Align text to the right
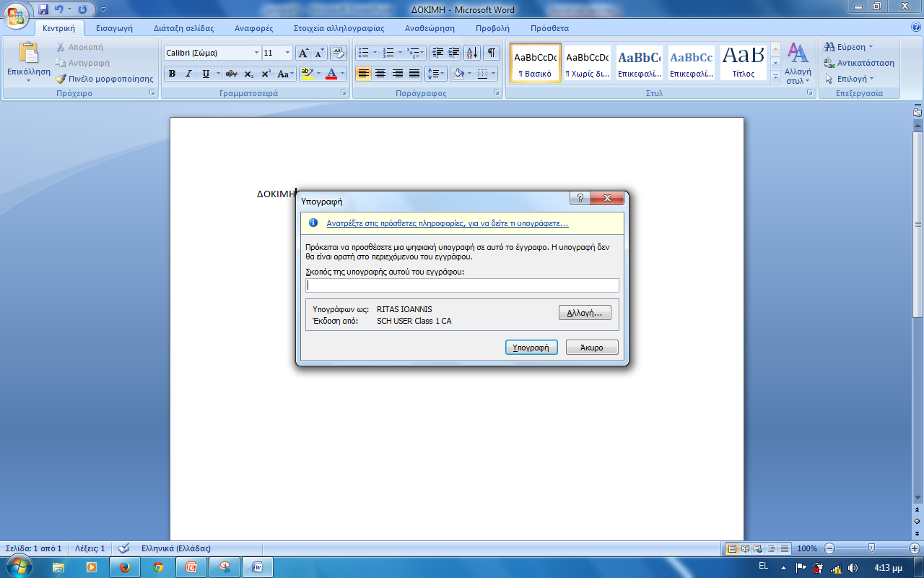 [397, 74]
